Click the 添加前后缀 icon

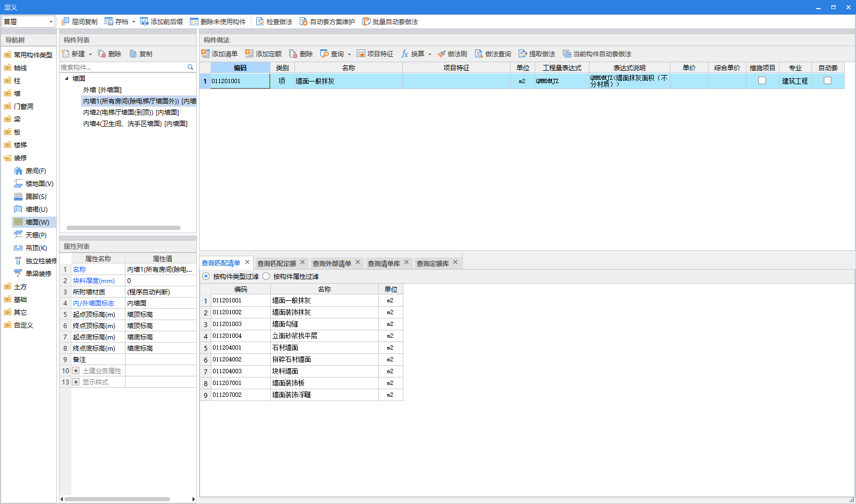click(x=144, y=21)
